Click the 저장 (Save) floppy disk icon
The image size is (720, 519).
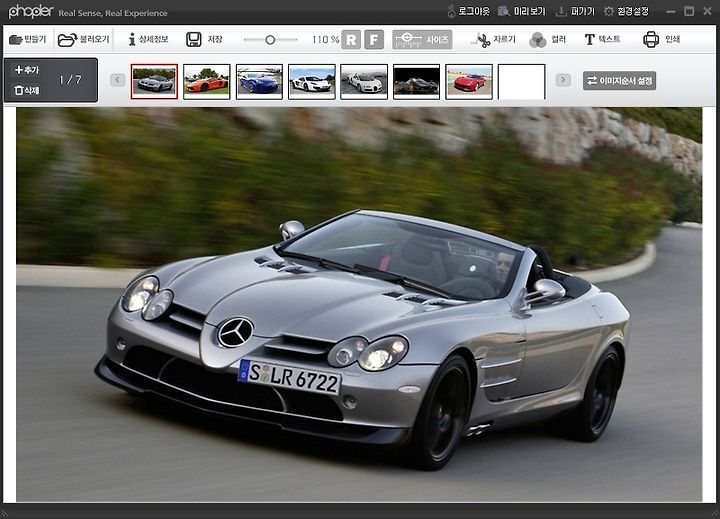[x=193, y=39]
